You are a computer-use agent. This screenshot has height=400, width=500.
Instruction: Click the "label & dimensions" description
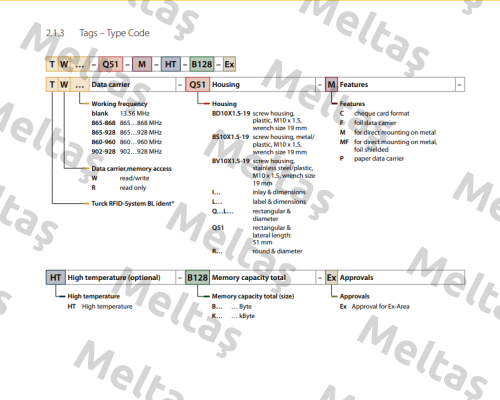click(x=279, y=202)
